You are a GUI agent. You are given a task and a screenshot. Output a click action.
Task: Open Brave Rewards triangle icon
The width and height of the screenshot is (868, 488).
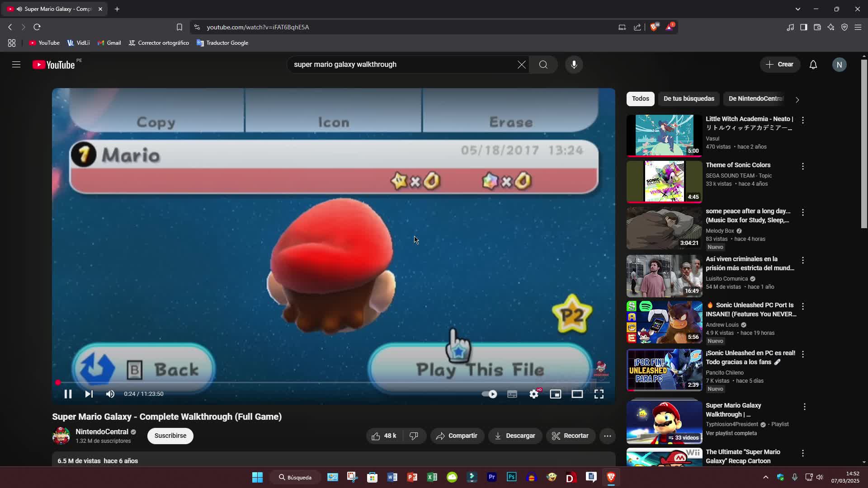point(670,27)
